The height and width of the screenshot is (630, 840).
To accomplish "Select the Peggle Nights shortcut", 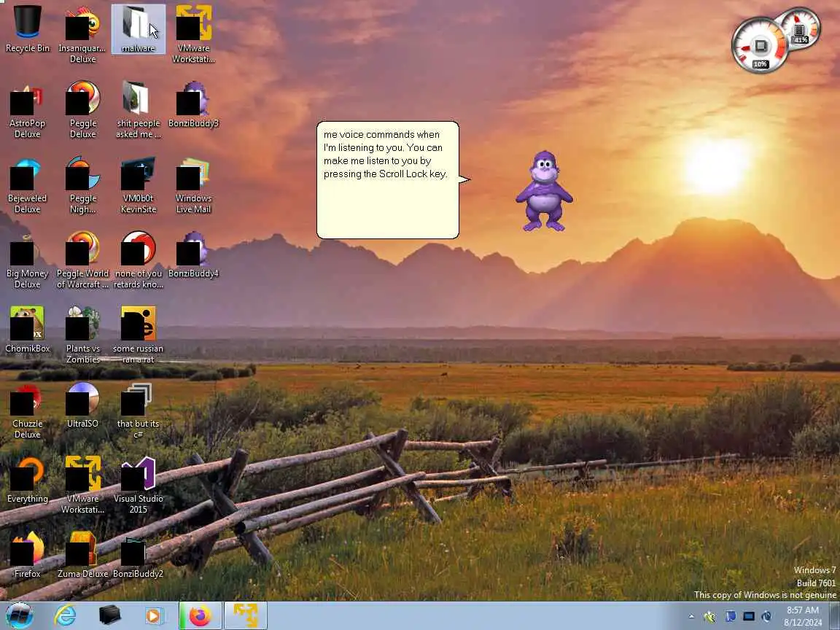I will coord(82,184).
